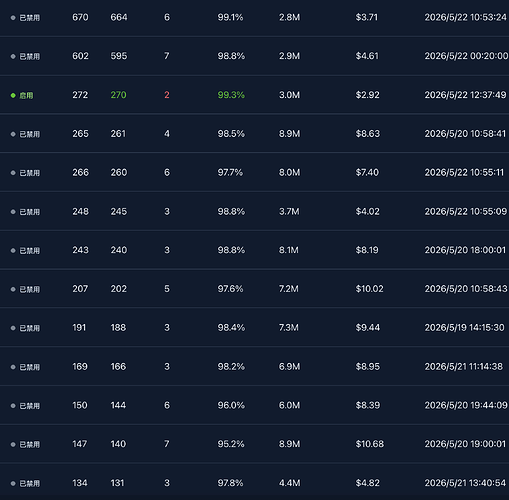The height and width of the screenshot is (500, 509).
Task: Select the green 99.3% rate
Action: point(231,95)
